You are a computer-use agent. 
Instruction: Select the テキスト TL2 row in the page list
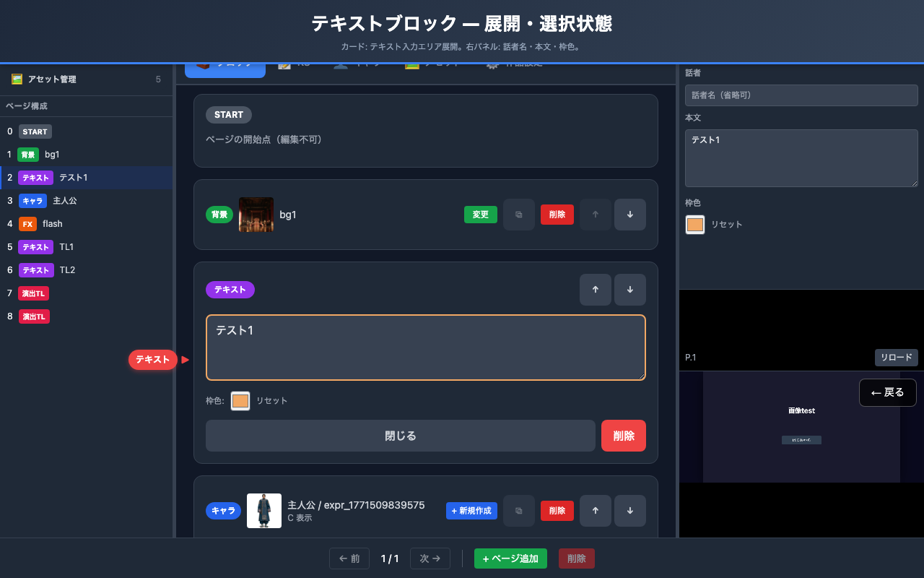(x=86, y=270)
